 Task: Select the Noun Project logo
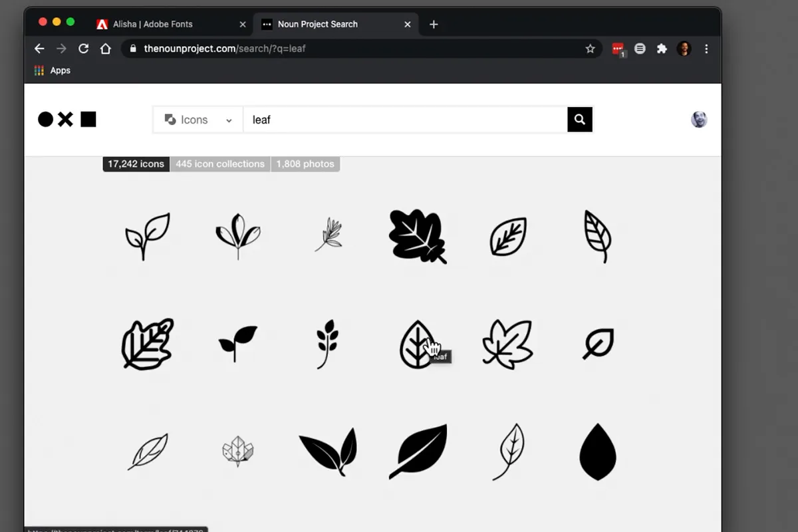coord(66,119)
